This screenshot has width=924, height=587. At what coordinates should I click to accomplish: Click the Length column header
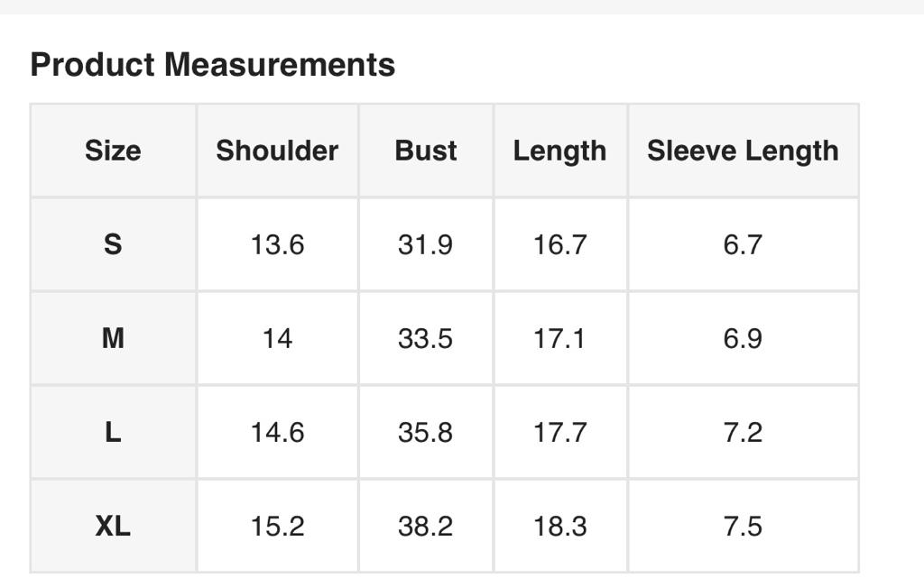(x=559, y=151)
